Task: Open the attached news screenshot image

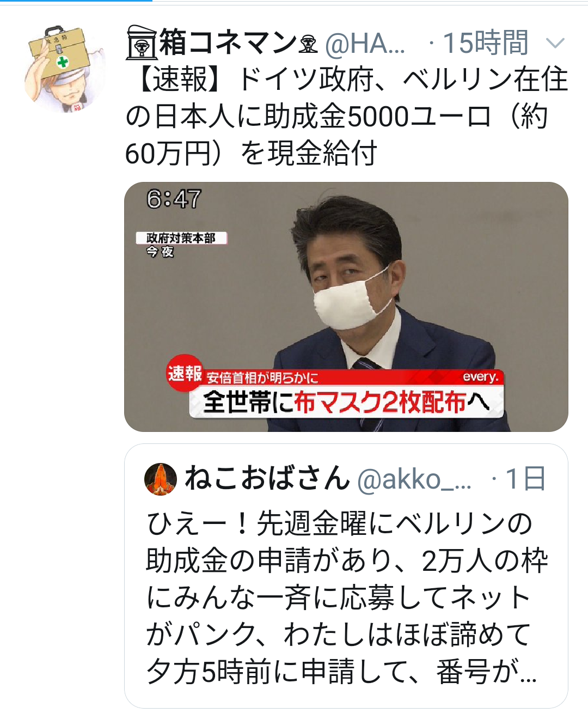Action: [346, 307]
